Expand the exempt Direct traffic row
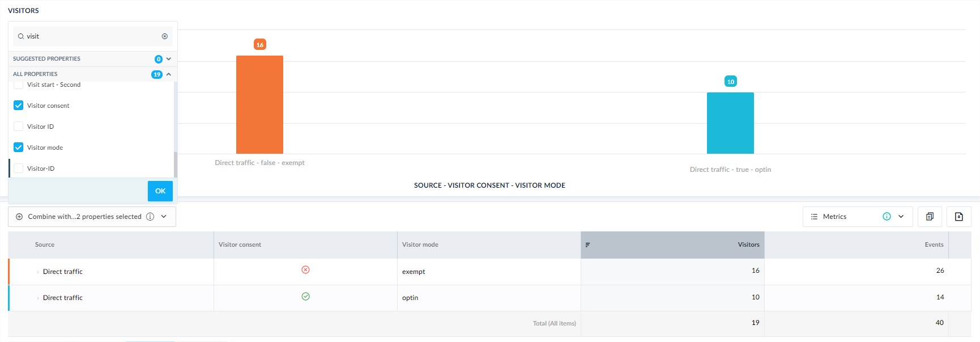This screenshot has height=342, width=980. click(x=38, y=272)
